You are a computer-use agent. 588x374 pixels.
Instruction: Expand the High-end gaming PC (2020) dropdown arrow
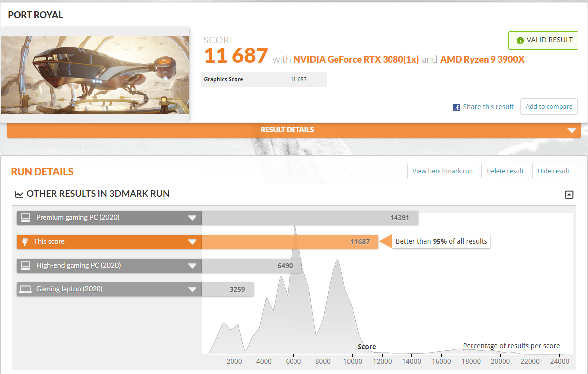pyautogui.click(x=192, y=266)
